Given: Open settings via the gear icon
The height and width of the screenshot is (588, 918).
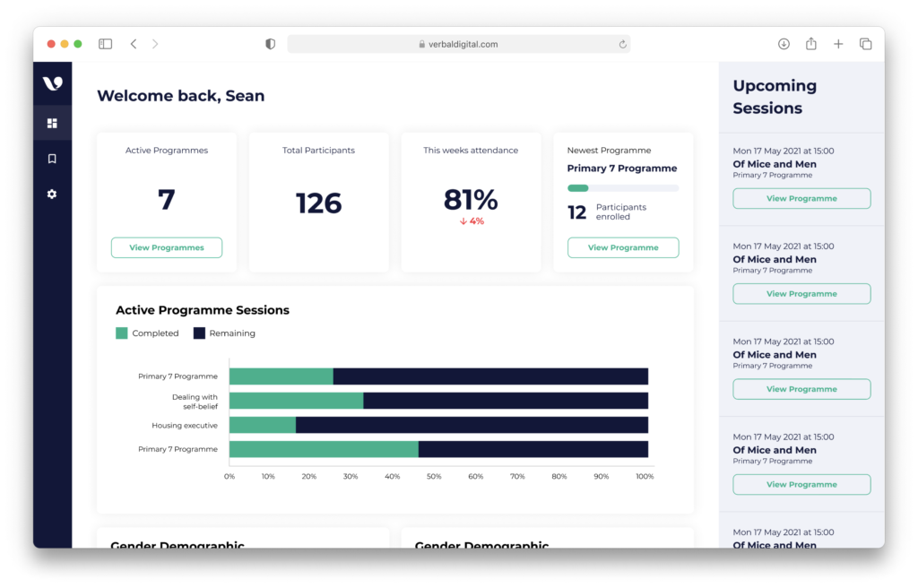Looking at the screenshot, I should point(52,194).
